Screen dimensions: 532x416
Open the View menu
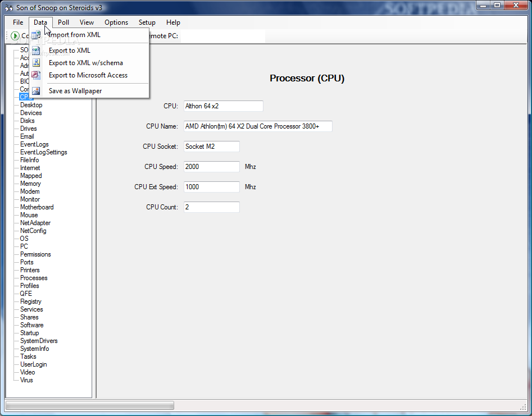(x=87, y=22)
